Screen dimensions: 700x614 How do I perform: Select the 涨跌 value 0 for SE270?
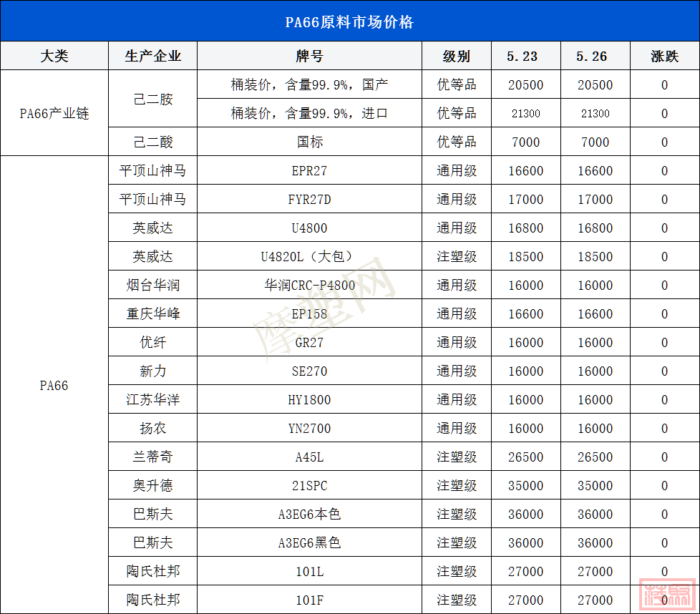tap(665, 371)
